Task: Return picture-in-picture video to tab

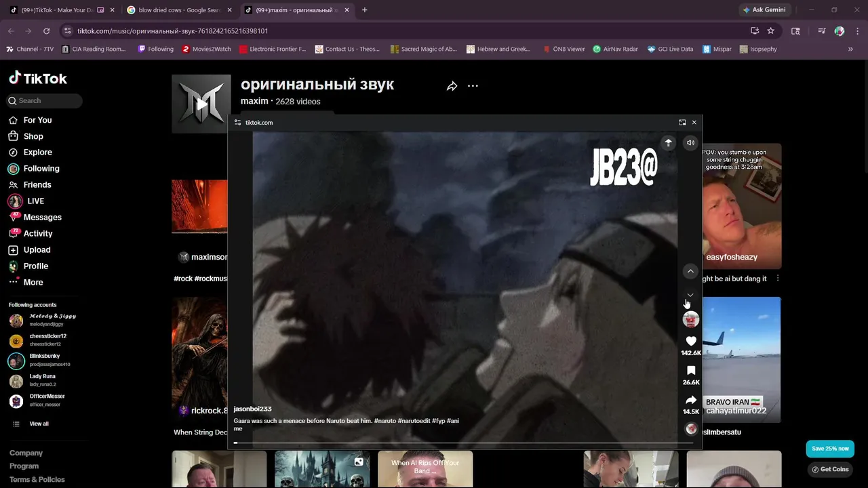Action: (682, 123)
